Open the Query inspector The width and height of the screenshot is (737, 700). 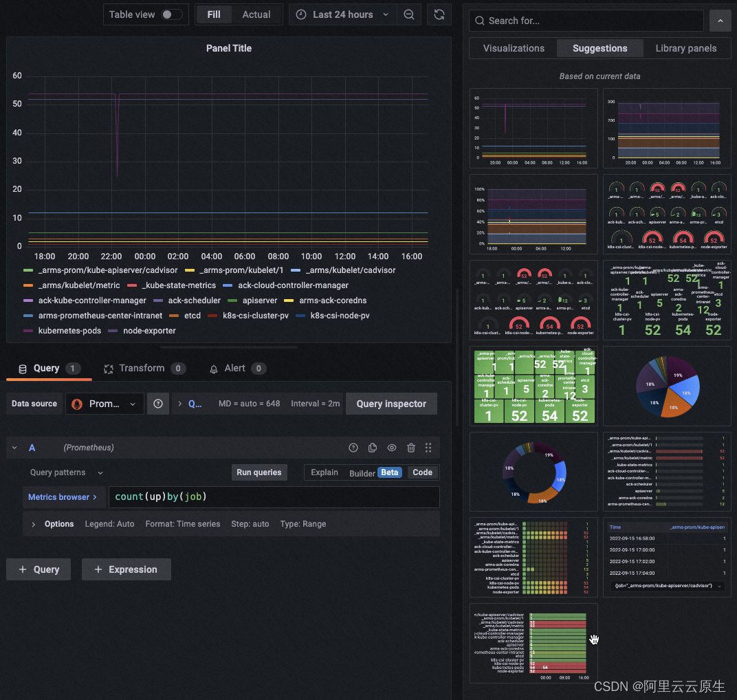pos(391,404)
